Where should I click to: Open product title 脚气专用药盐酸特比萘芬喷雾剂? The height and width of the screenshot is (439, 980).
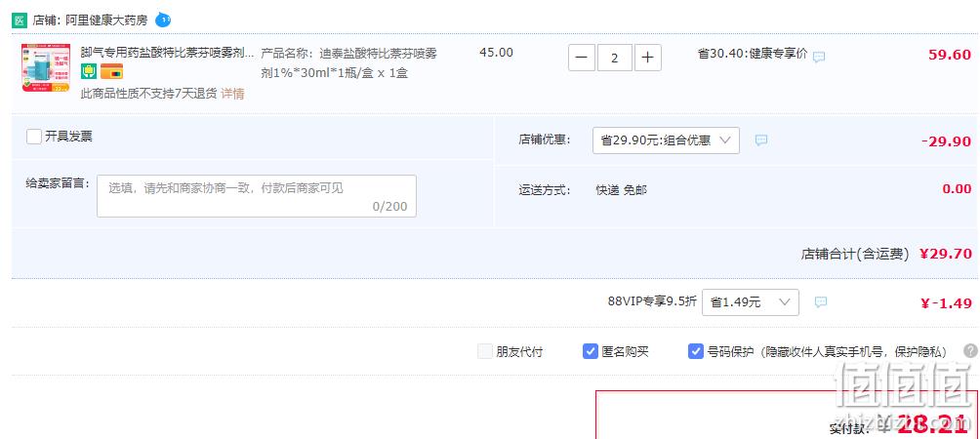168,52
